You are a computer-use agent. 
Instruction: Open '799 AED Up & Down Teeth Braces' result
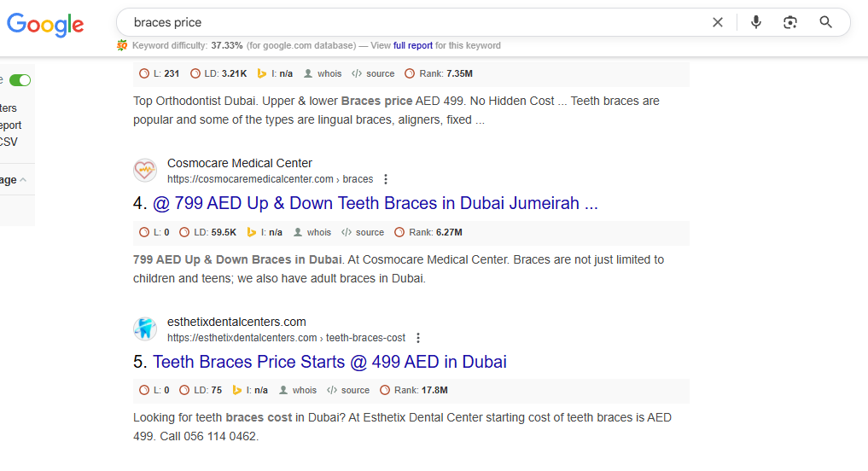pyautogui.click(x=376, y=203)
